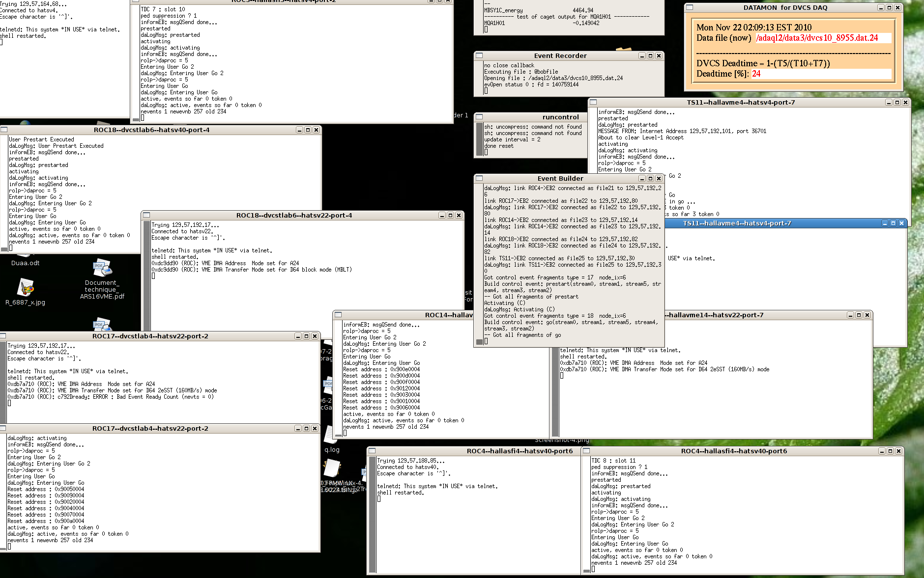The image size is (924, 578).
Task: Close the hallavme14 hatsv22-port-7 terminal
Action: coord(867,315)
